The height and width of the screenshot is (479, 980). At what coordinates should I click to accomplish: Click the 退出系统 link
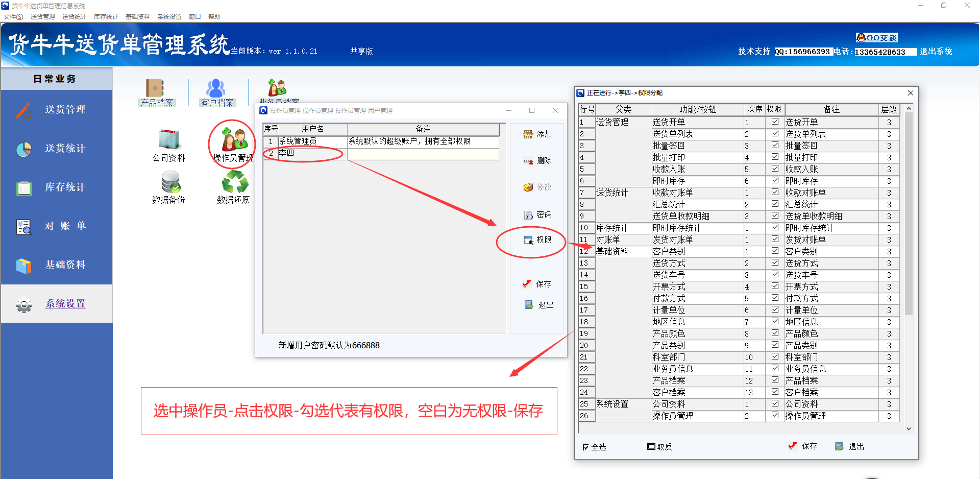936,52
